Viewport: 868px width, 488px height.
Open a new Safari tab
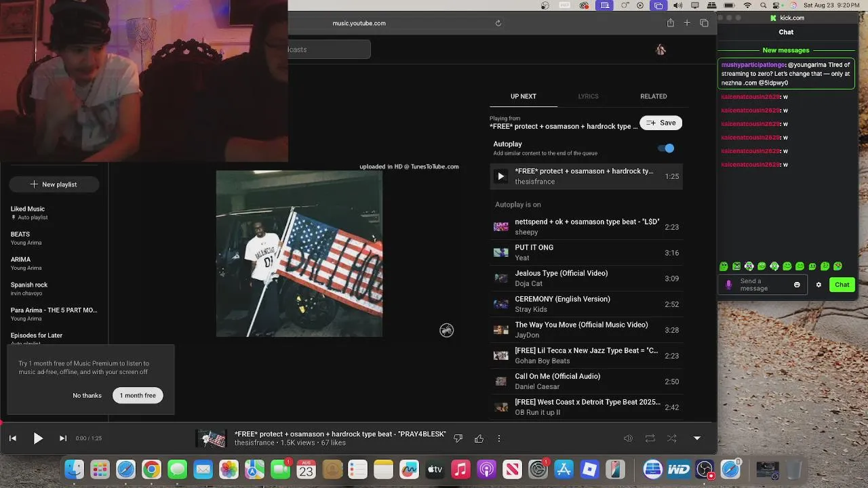coord(687,23)
